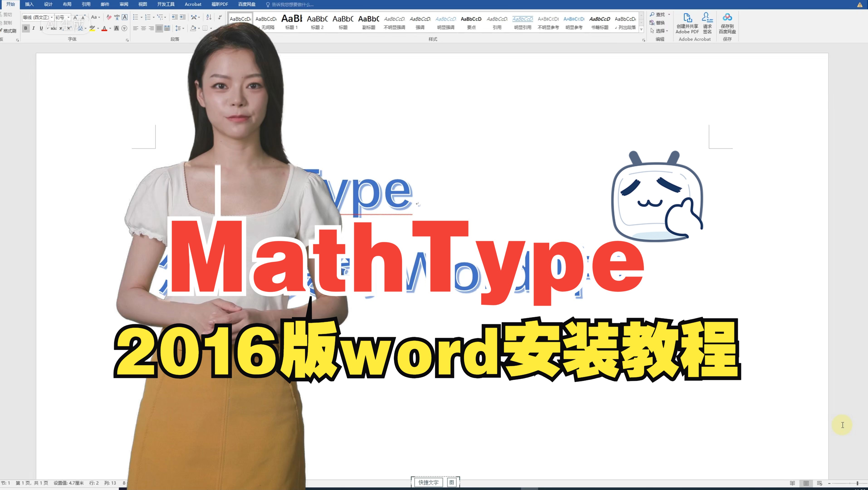Screen dimensions: 868x490
Task: Increase font size with grow font icon
Action: (x=76, y=17)
